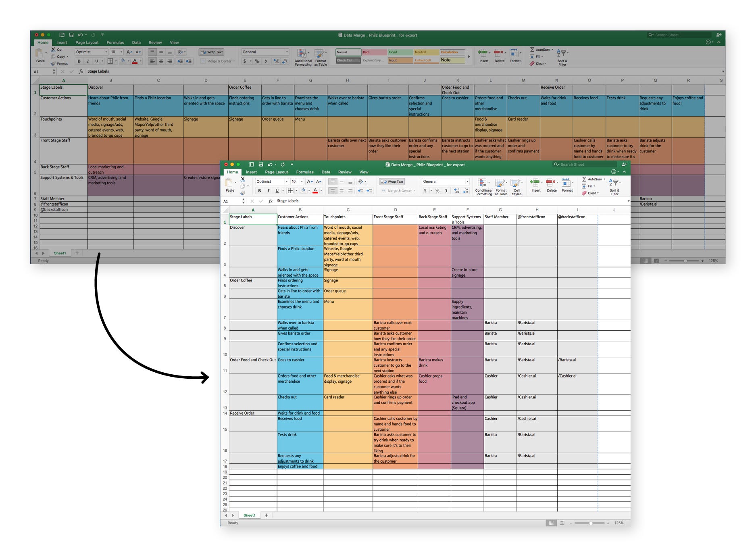Click the Undo arrow in the front window
The height and width of the screenshot is (557, 756).
270,165
